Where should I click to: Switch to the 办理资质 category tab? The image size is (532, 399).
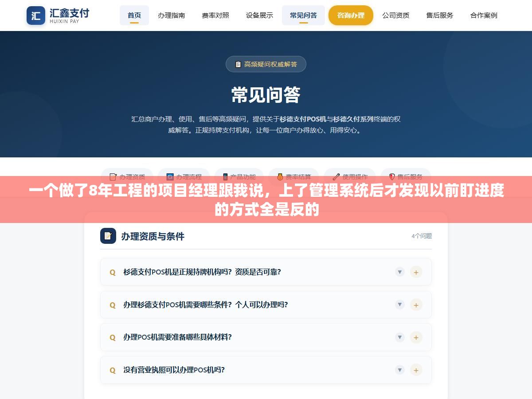pos(127,176)
